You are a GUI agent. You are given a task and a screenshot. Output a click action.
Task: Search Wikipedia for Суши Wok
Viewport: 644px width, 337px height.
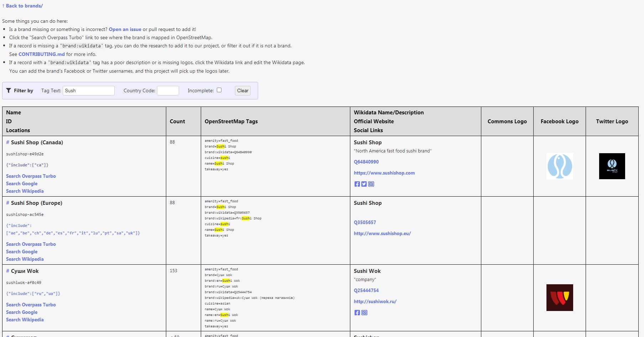(25, 320)
